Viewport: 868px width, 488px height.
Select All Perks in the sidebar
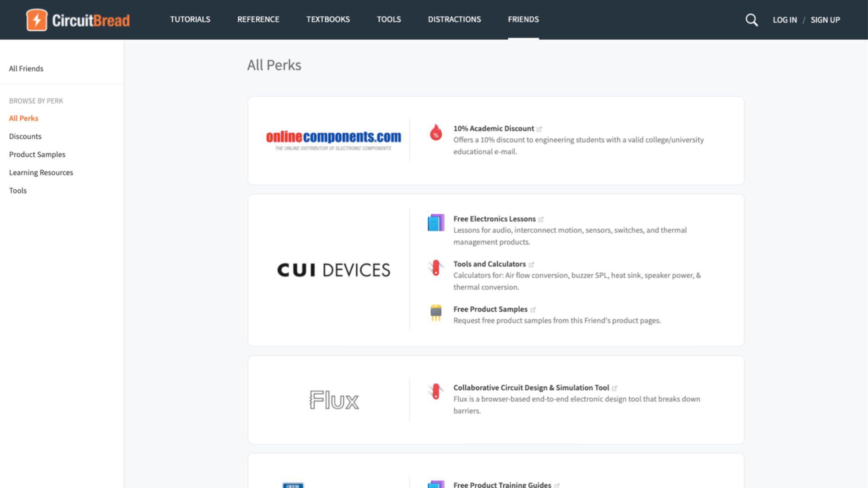[24, 118]
